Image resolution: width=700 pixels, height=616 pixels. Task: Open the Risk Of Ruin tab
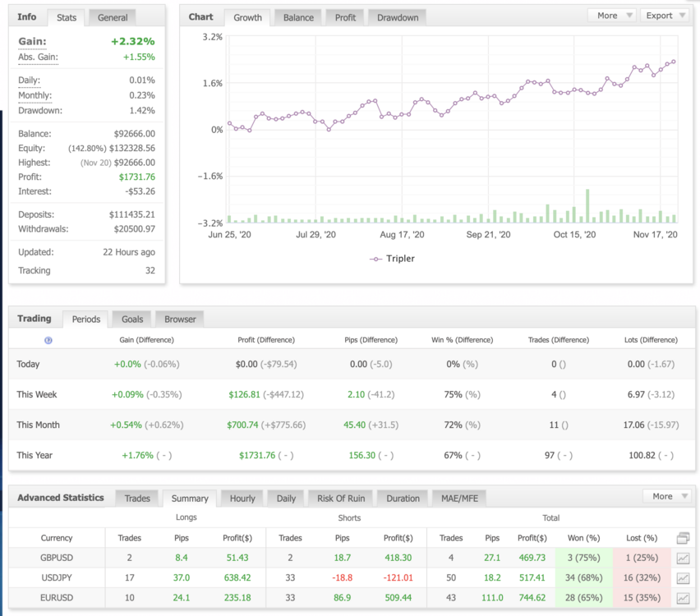click(341, 499)
